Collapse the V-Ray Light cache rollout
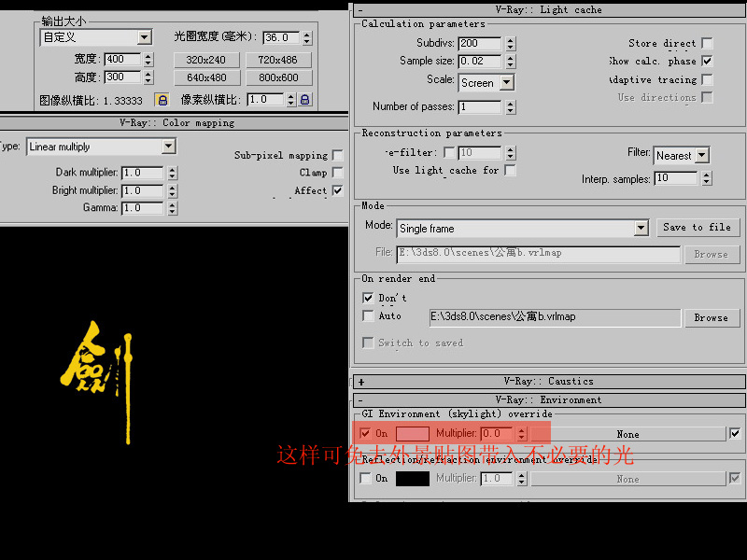 361,10
